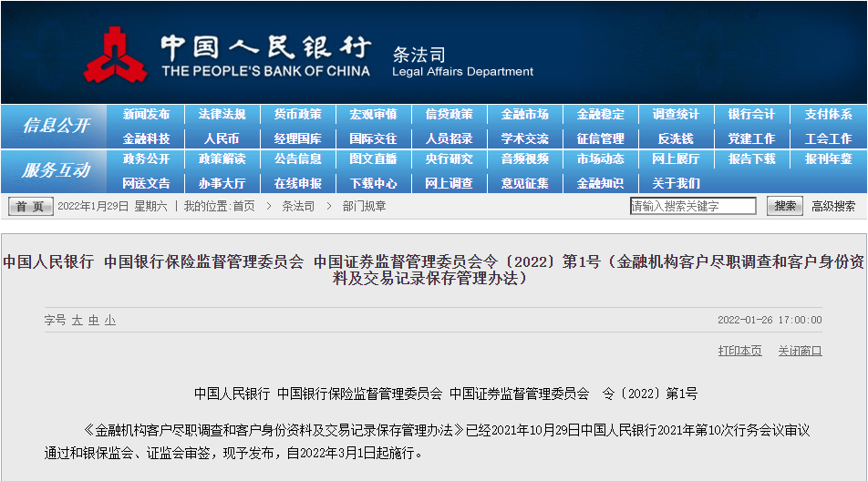Select 关于我们 menu item
Screen dimensions: 868x481
point(676,183)
